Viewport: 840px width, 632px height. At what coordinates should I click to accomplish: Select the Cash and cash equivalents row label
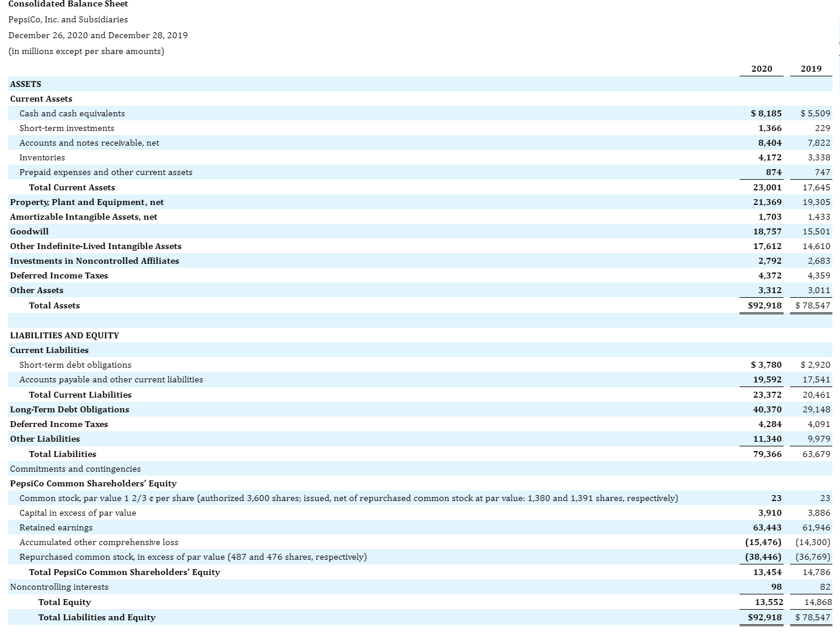pyautogui.click(x=71, y=113)
